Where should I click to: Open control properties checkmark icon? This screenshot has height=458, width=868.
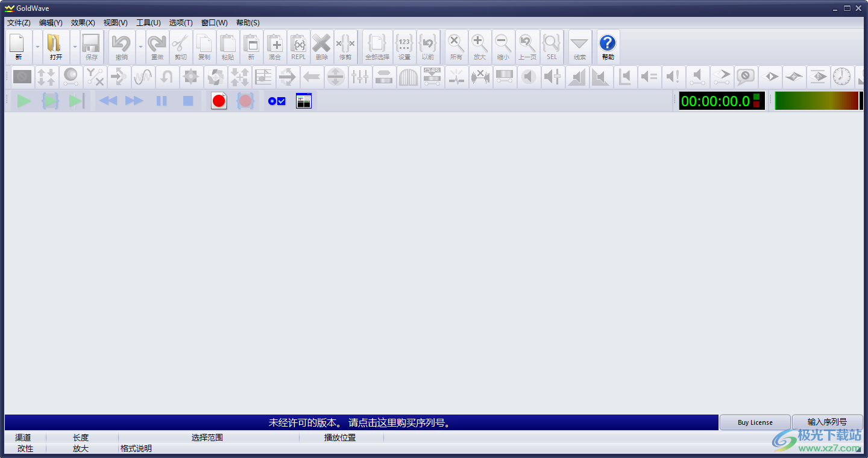pyautogui.click(x=277, y=101)
